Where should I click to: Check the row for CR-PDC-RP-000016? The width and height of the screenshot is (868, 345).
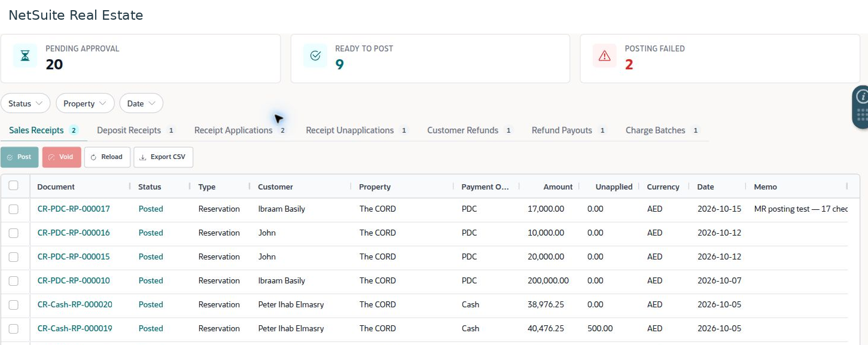[x=13, y=233]
